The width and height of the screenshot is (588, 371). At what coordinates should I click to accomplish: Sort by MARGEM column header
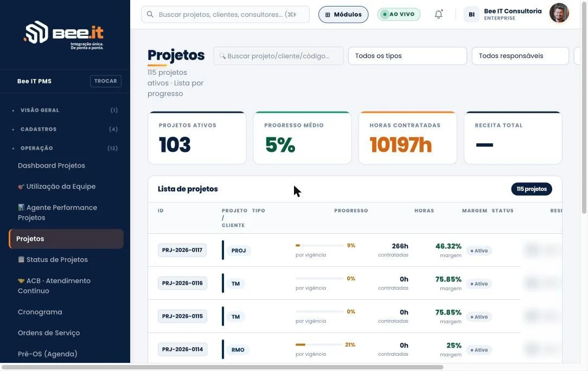pyautogui.click(x=475, y=210)
